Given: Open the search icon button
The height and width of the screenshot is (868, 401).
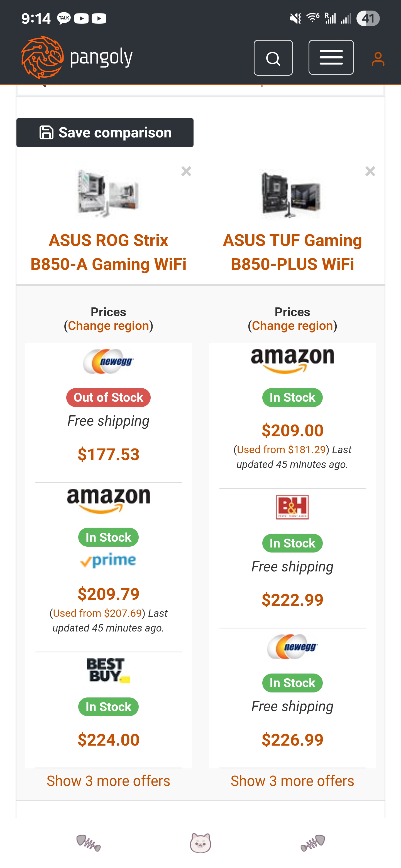Looking at the screenshot, I should tap(273, 58).
